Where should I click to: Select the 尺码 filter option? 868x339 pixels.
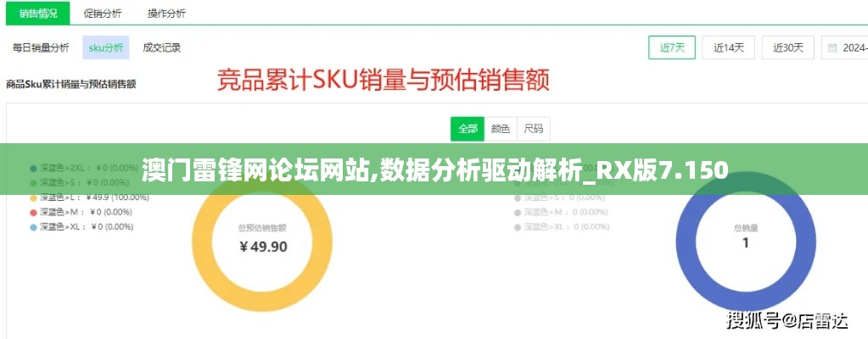[534, 129]
